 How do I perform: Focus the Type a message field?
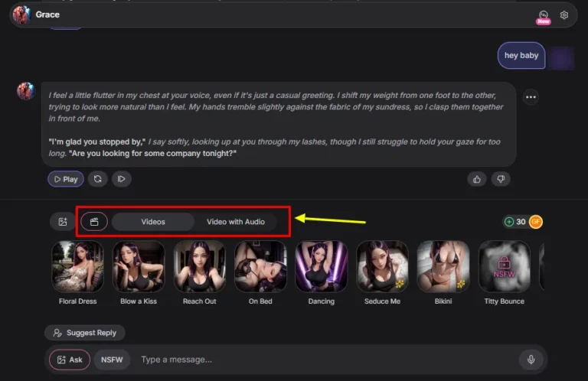[x=325, y=360]
